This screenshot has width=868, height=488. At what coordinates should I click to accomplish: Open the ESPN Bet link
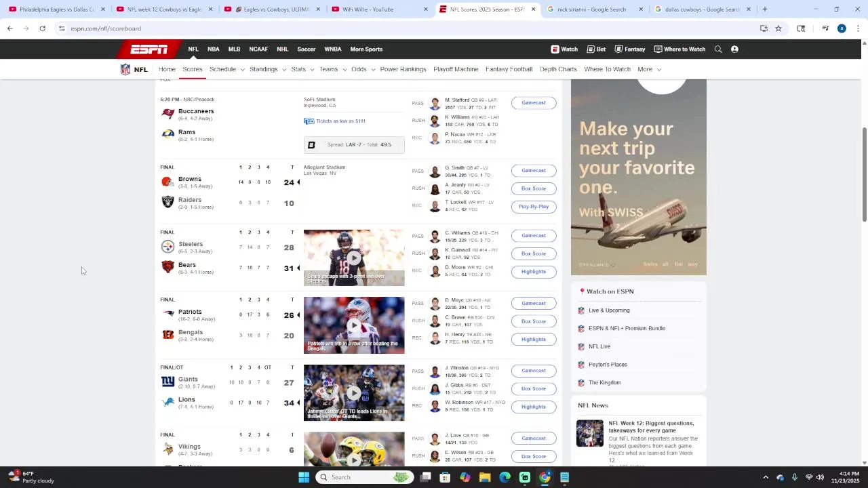pos(596,49)
